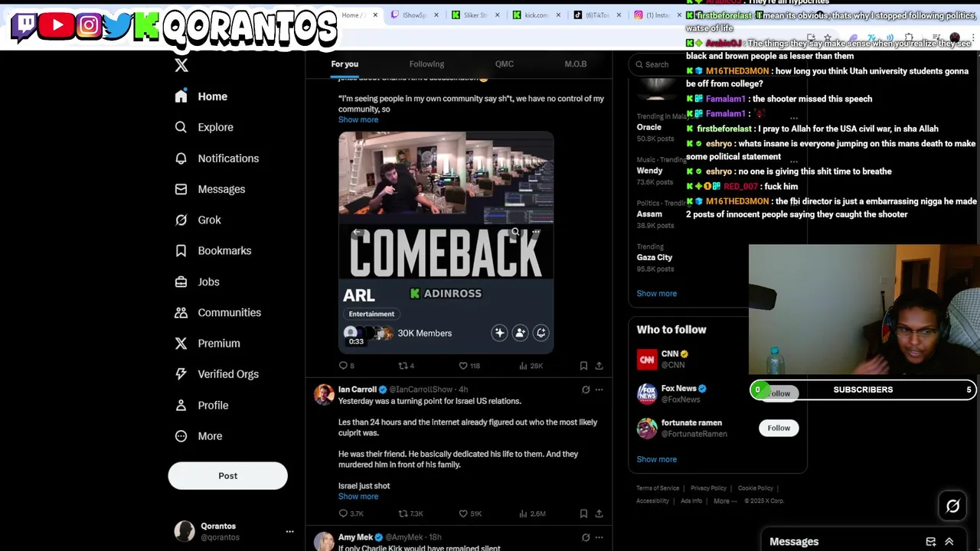Close the Home browser tab
The image size is (980, 551).
(375, 15)
